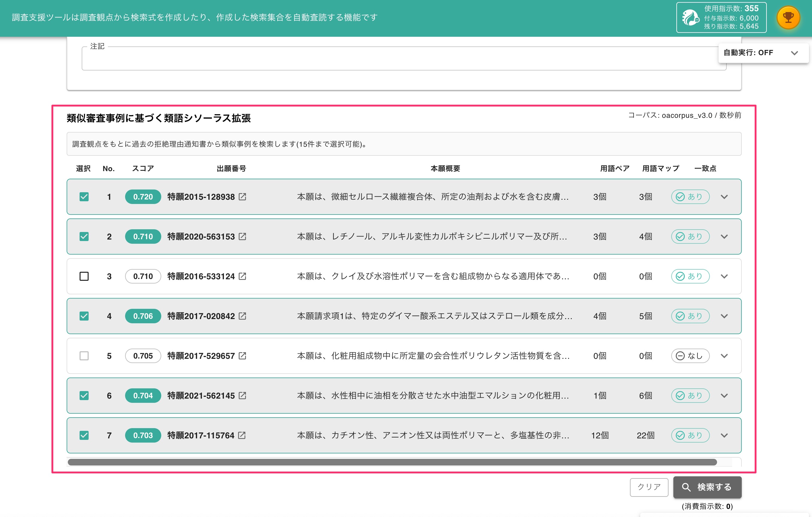The height and width of the screenshot is (517, 812).
Task: Check the checkbox for 特願2016-533124
Action: coord(84,276)
